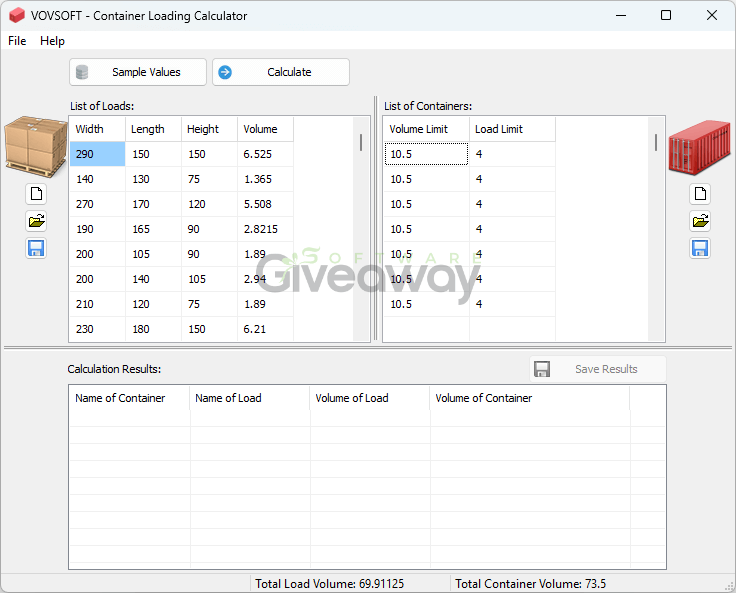
Task: Click Height column header
Action: click(x=209, y=129)
